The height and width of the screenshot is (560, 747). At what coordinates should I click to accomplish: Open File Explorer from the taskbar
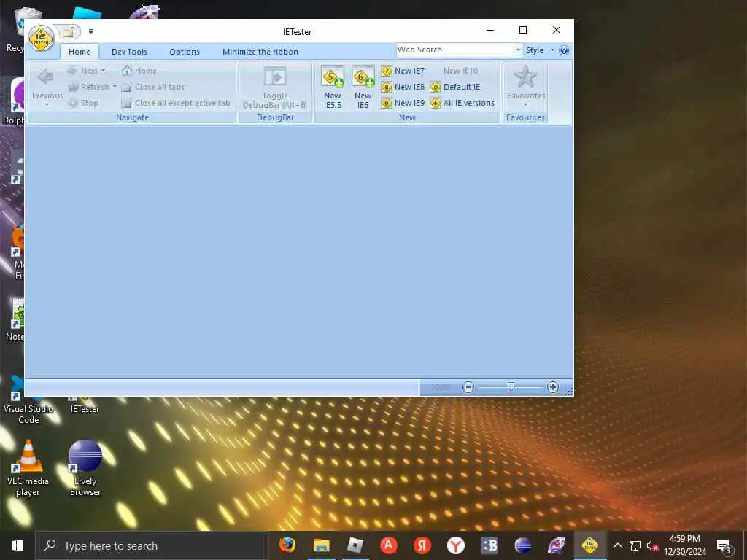click(x=322, y=545)
